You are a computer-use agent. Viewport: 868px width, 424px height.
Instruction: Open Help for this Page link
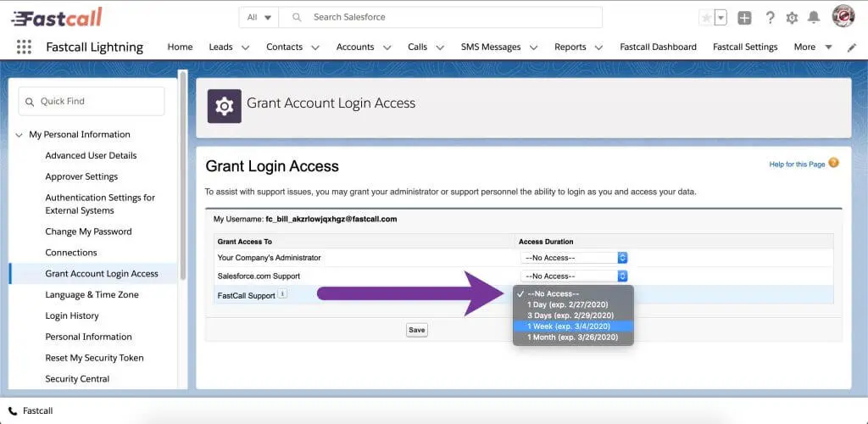[x=797, y=165]
